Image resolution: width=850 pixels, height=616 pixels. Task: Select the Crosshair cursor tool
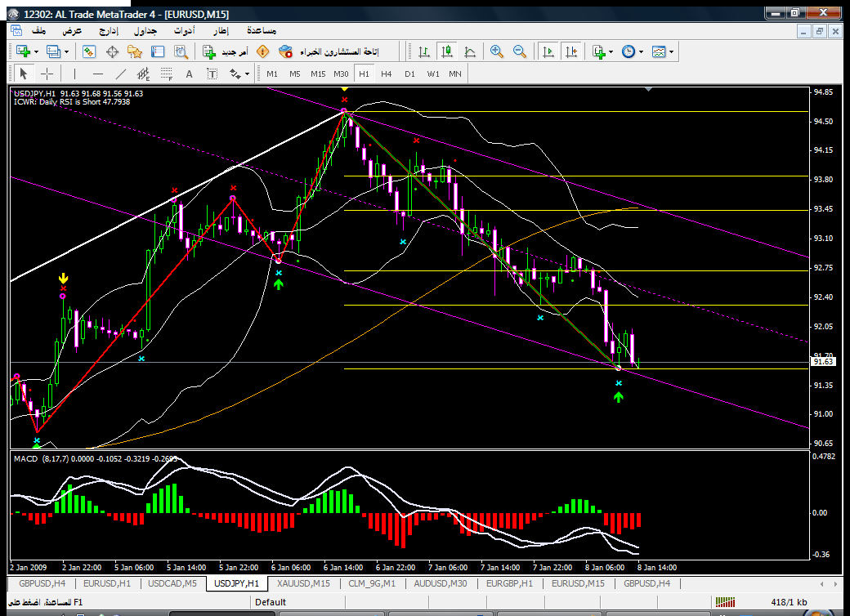(x=47, y=74)
